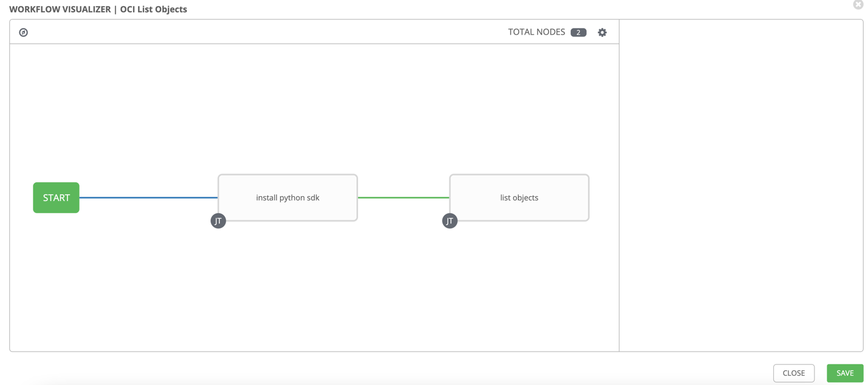Click the empty details panel on the right
Viewport: 868px width, 385px height.
(x=742, y=182)
